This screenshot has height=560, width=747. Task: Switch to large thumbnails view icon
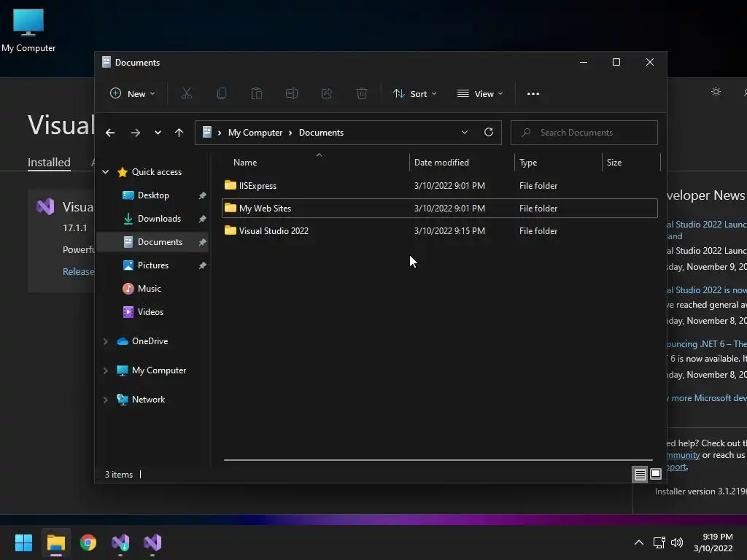pos(656,474)
